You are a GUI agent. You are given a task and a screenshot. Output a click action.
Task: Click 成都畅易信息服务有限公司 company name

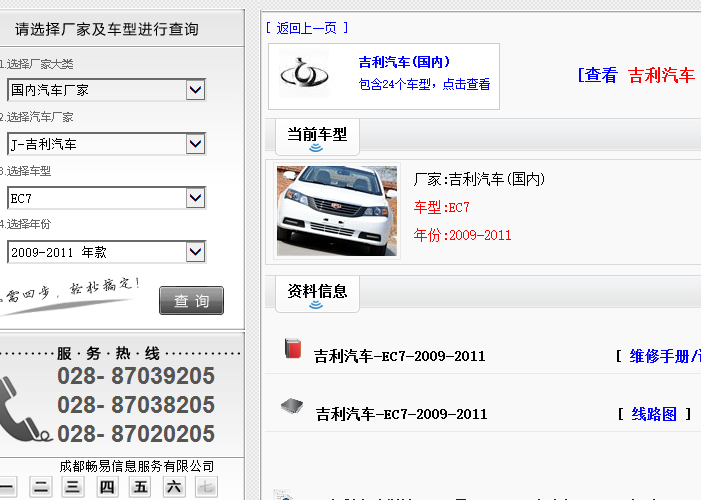coord(137,466)
